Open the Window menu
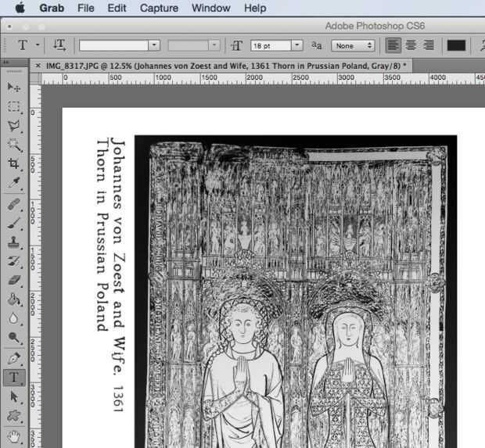Image resolution: width=485 pixels, height=448 pixels. click(x=211, y=8)
